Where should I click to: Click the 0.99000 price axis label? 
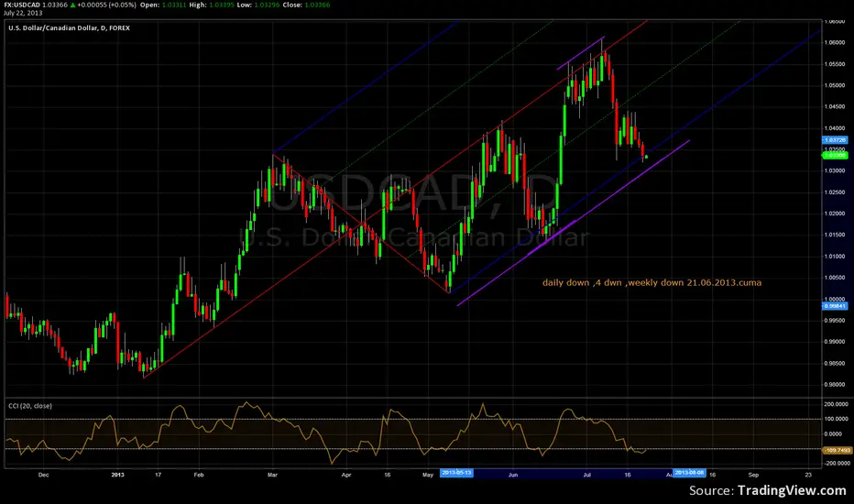835,342
